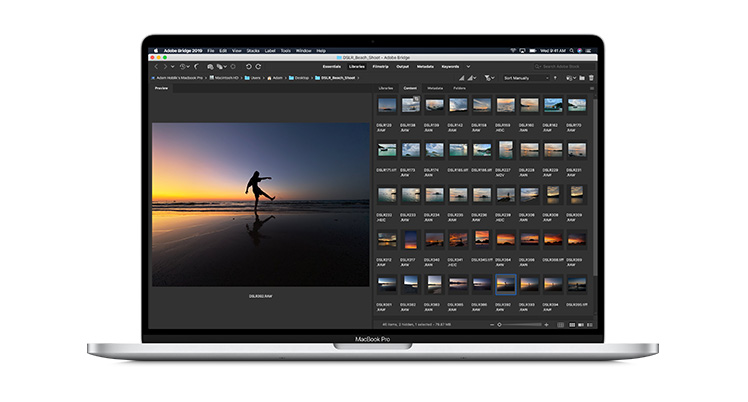
Task: Go back with the left arrow button
Action: click(x=156, y=67)
